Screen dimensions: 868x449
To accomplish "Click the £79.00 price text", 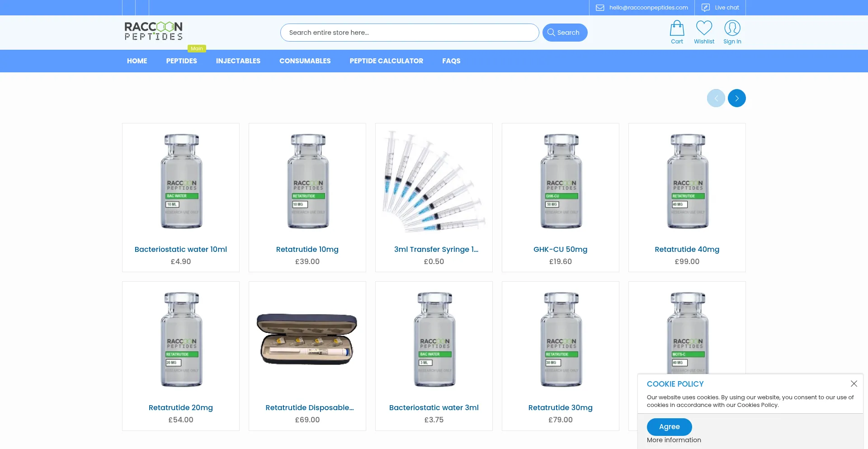I will pyautogui.click(x=561, y=420).
